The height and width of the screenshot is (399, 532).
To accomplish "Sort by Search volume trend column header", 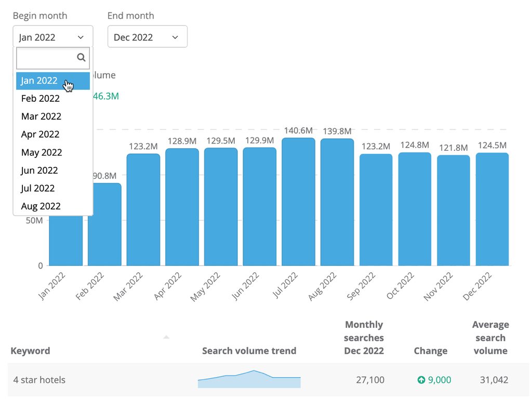I will point(249,351).
